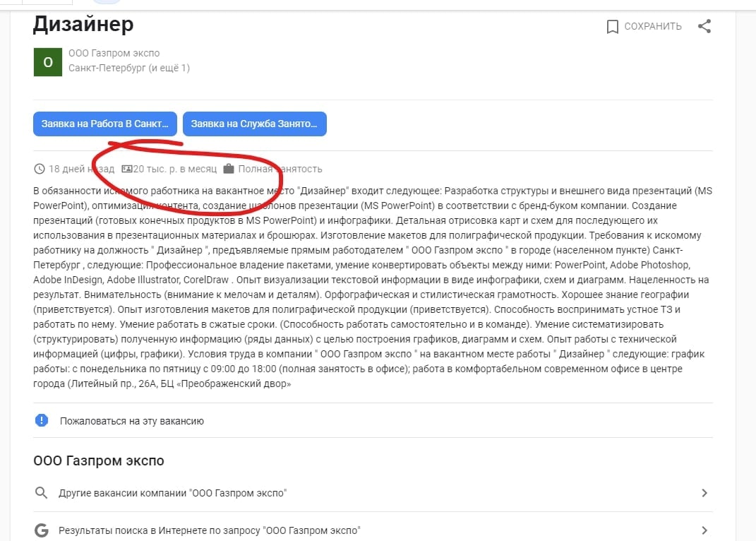This screenshot has height=541, width=756.
Task: Click the magnifier icon for other vacancies
Action: pos(42,493)
